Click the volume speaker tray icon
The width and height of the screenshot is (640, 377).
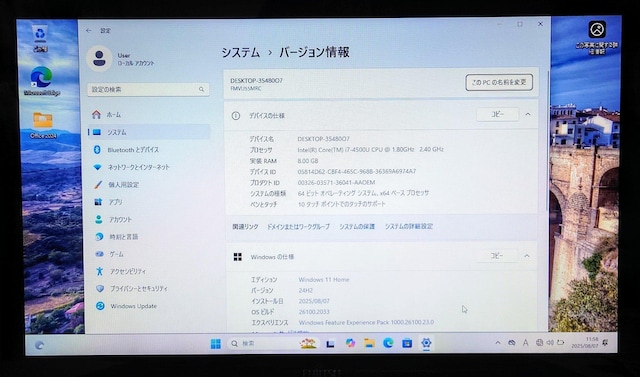[550, 343]
